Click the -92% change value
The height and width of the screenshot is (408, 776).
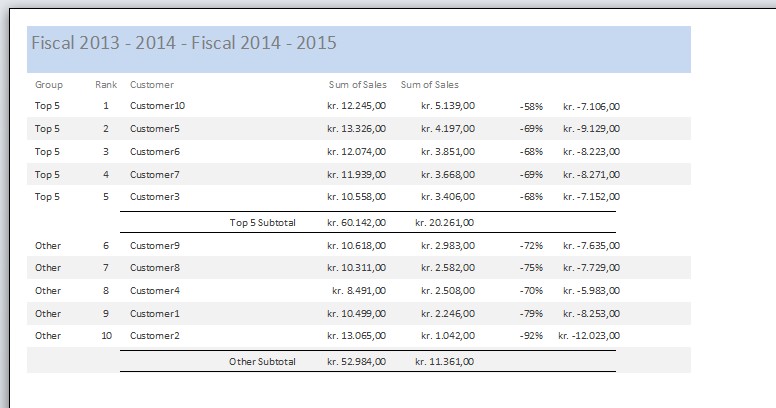(531, 336)
